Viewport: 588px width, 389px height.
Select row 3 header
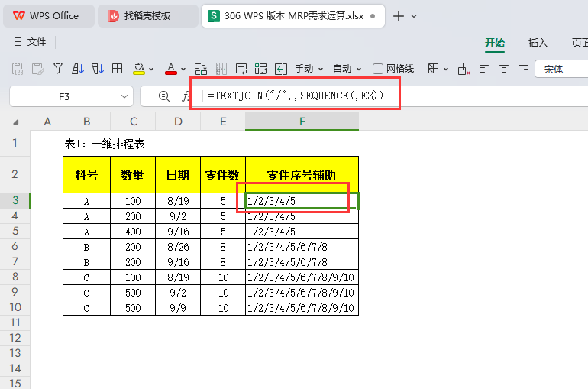(15, 200)
